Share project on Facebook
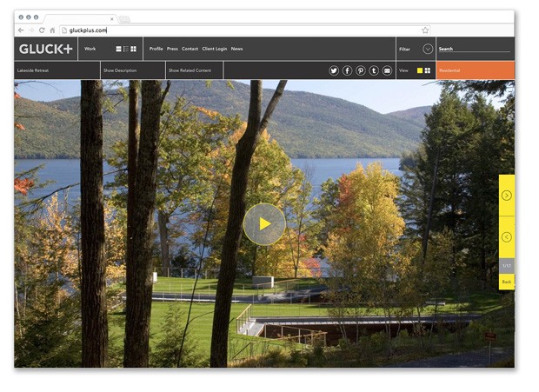 pyautogui.click(x=347, y=70)
